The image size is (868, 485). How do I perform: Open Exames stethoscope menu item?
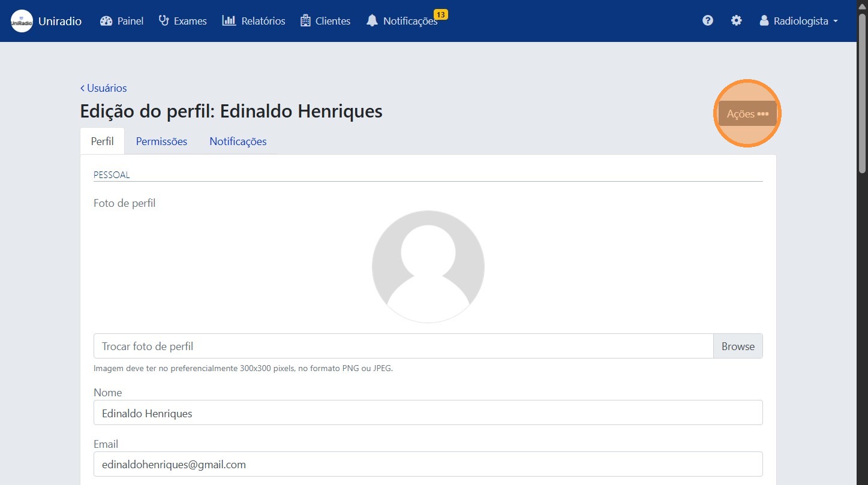[x=164, y=21]
